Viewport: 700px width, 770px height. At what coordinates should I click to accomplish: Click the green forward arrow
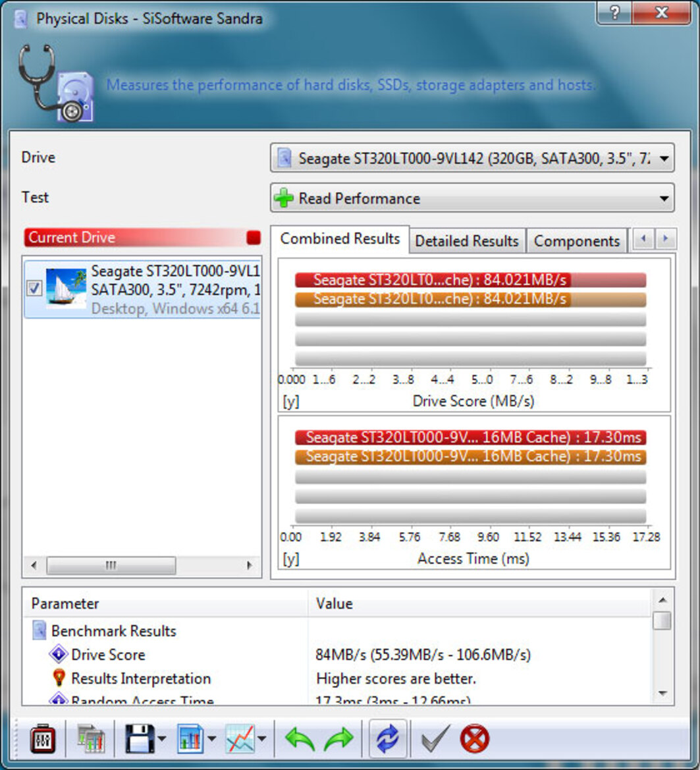click(338, 738)
